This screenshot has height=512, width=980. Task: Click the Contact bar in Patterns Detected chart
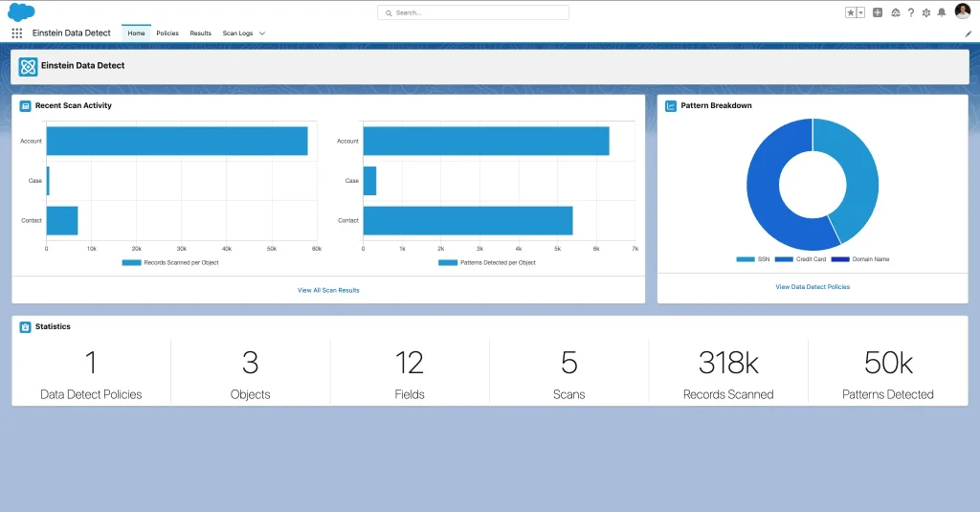pos(467,220)
